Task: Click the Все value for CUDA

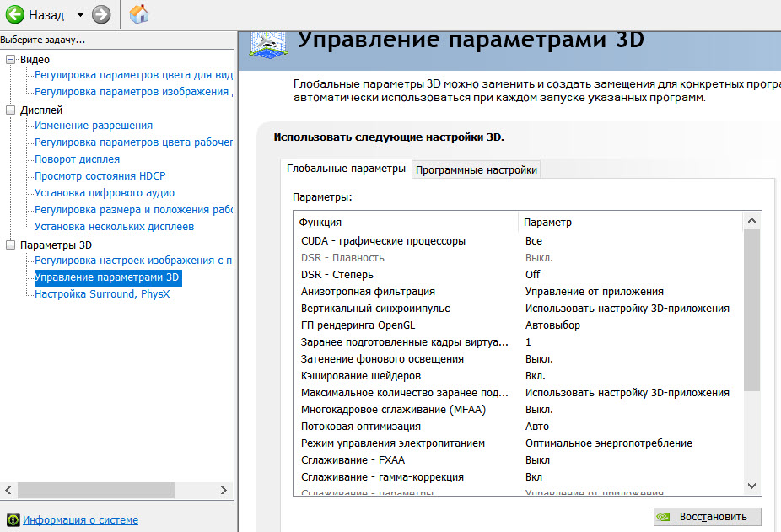Action: click(x=533, y=241)
